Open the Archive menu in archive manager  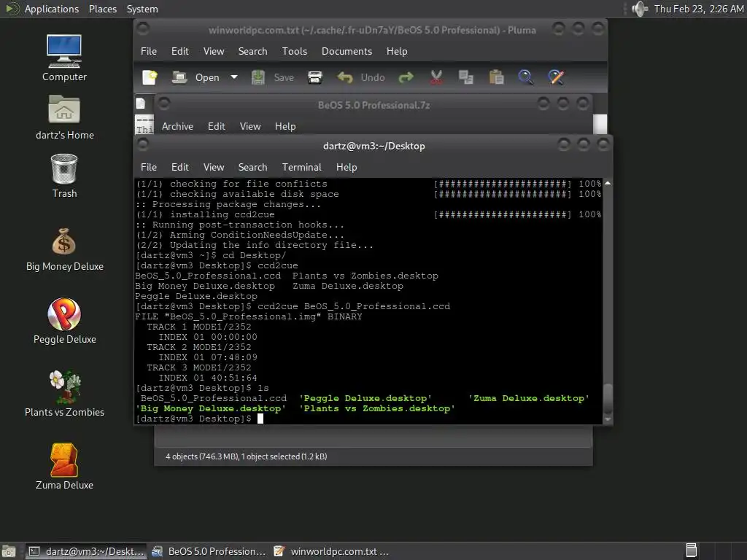point(177,126)
